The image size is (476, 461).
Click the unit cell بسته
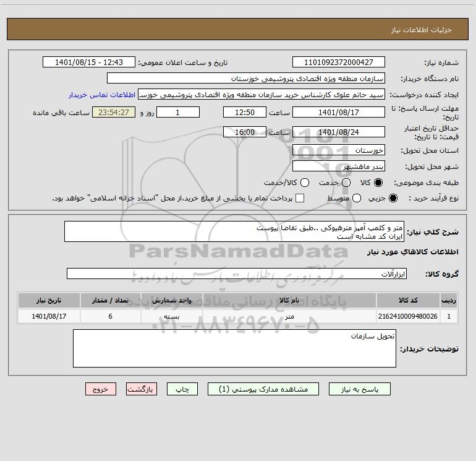coord(171,316)
